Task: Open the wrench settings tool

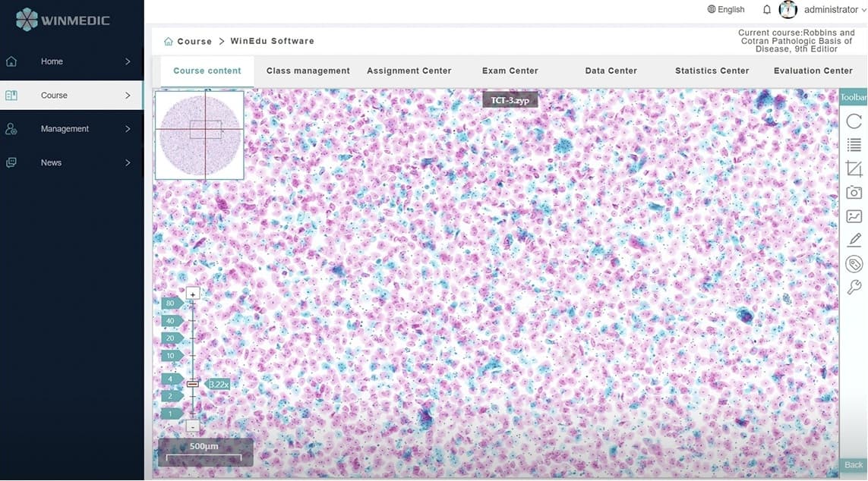Action: [854, 288]
